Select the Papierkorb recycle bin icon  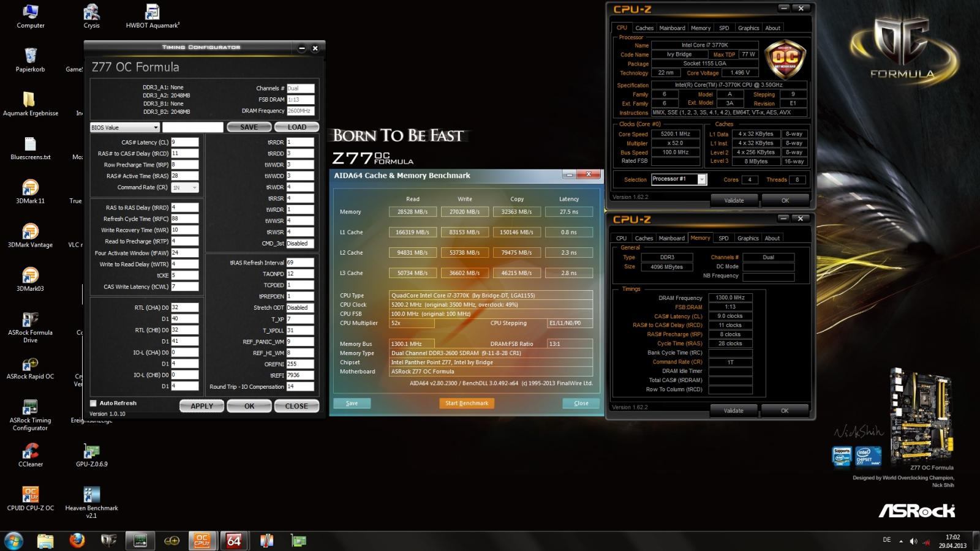pyautogui.click(x=30, y=60)
